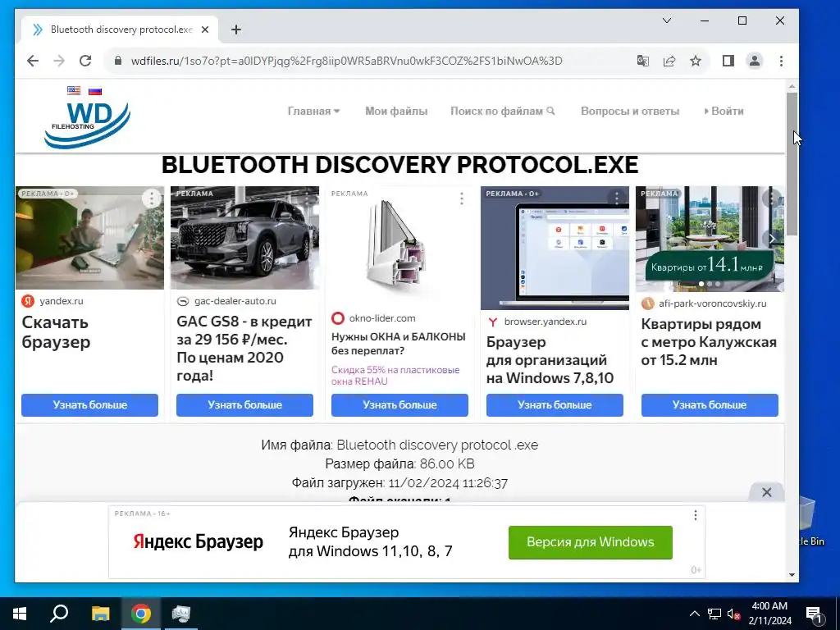This screenshot has height=630, width=840.
Task: Click the scrollbar up arrow
Action: click(792, 86)
